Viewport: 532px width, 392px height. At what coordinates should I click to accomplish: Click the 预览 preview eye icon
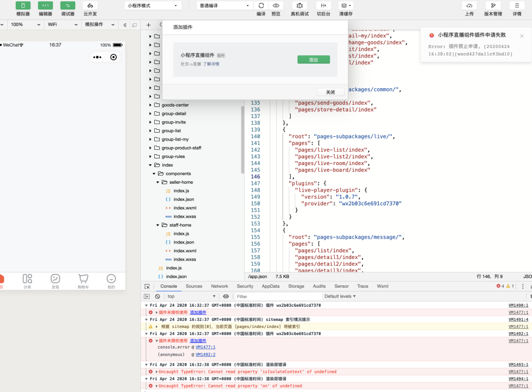[x=276, y=5]
